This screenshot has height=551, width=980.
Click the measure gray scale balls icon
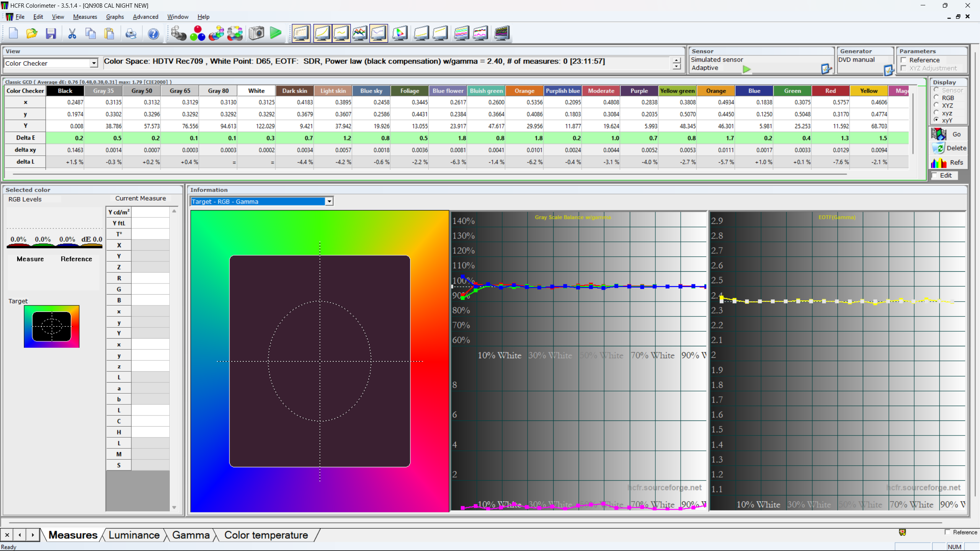178,34
